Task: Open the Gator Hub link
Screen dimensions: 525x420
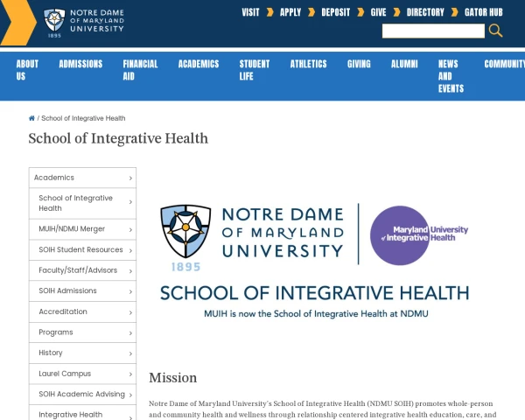Action: (x=484, y=12)
